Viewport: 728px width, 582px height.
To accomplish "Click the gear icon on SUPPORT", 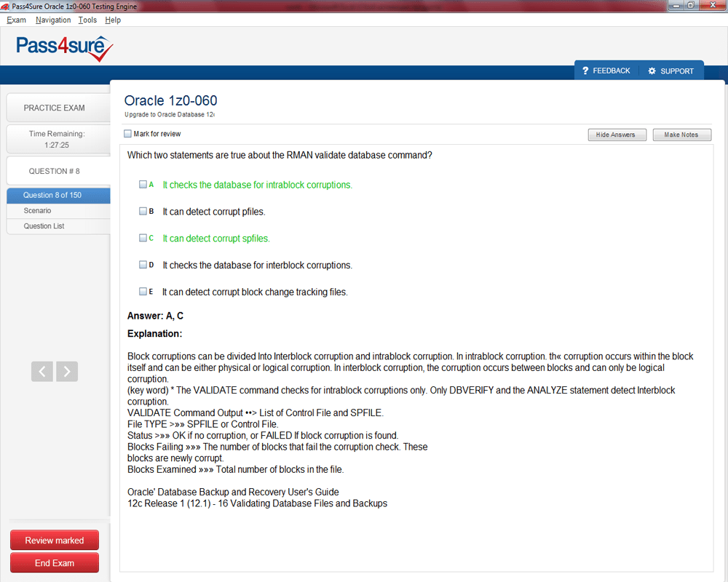I will click(653, 70).
